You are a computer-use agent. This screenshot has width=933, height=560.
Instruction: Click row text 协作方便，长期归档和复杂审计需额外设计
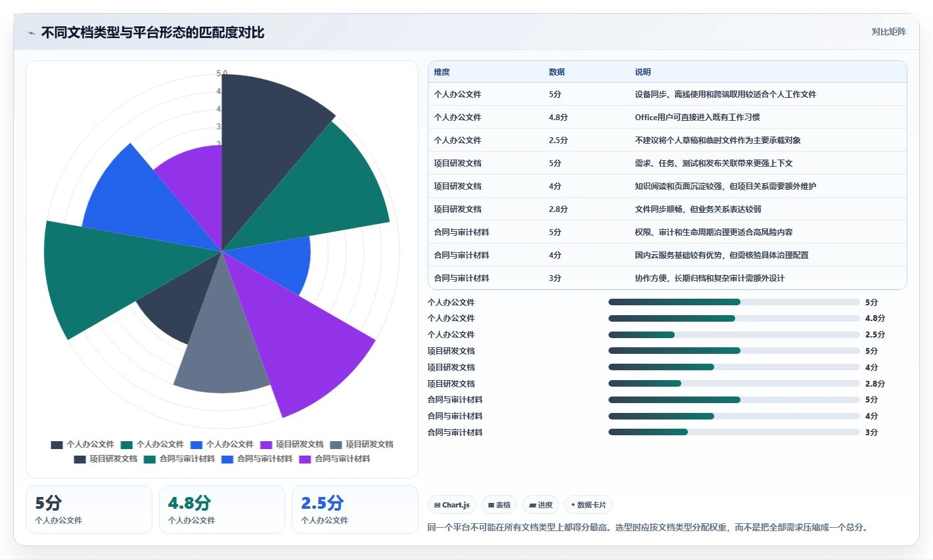pyautogui.click(x=710, y=278)
